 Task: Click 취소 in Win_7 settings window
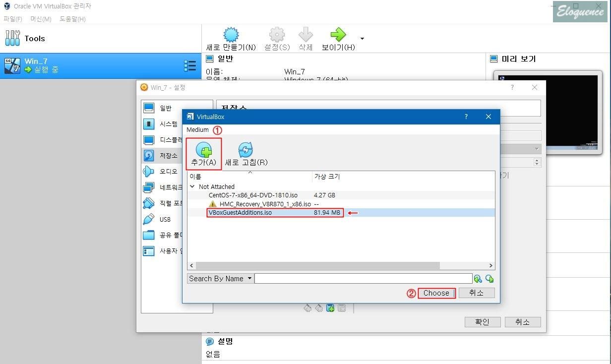point(523,322)
